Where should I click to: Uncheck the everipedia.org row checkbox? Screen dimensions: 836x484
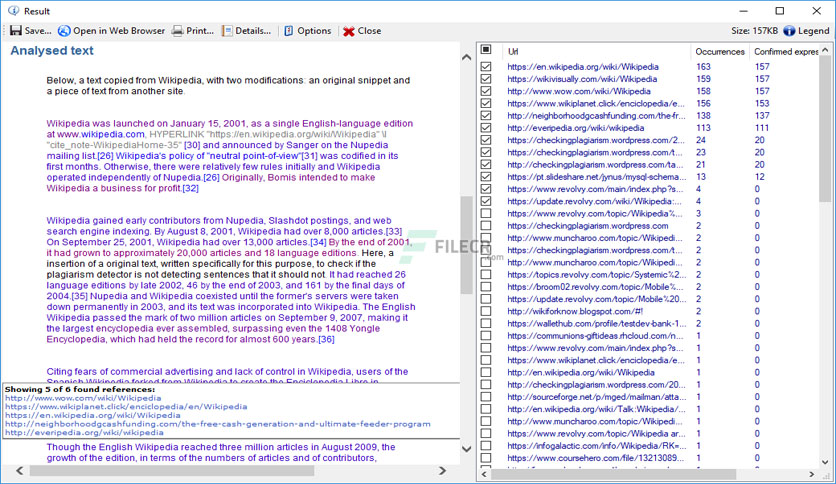(486, 128)
